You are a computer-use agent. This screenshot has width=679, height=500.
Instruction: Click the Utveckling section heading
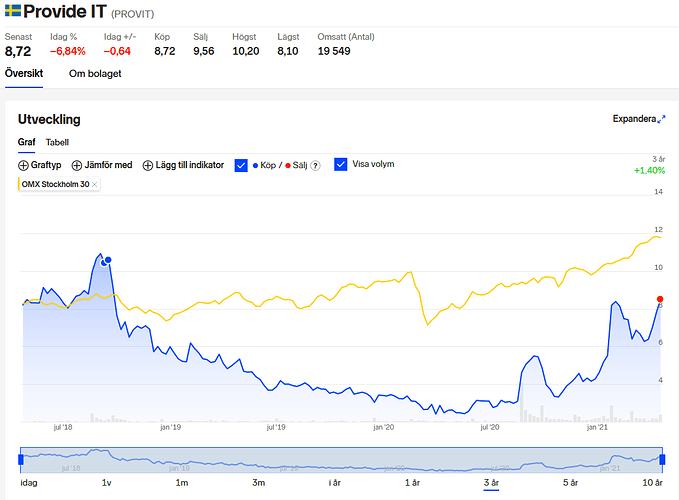point(49,119)
